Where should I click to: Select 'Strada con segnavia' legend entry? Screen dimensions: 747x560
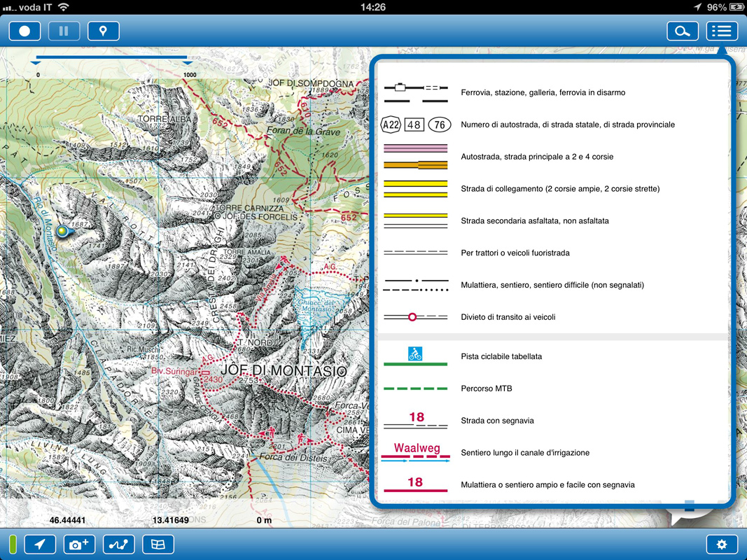click(x=497, y=421)
